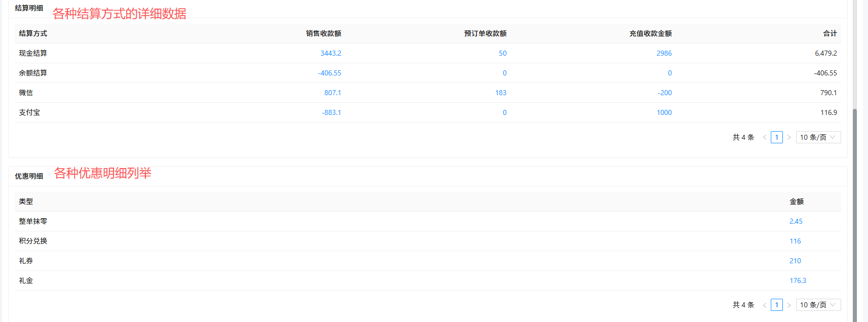Open 10 条/页 dropdown under settlement table

(818, 137)
